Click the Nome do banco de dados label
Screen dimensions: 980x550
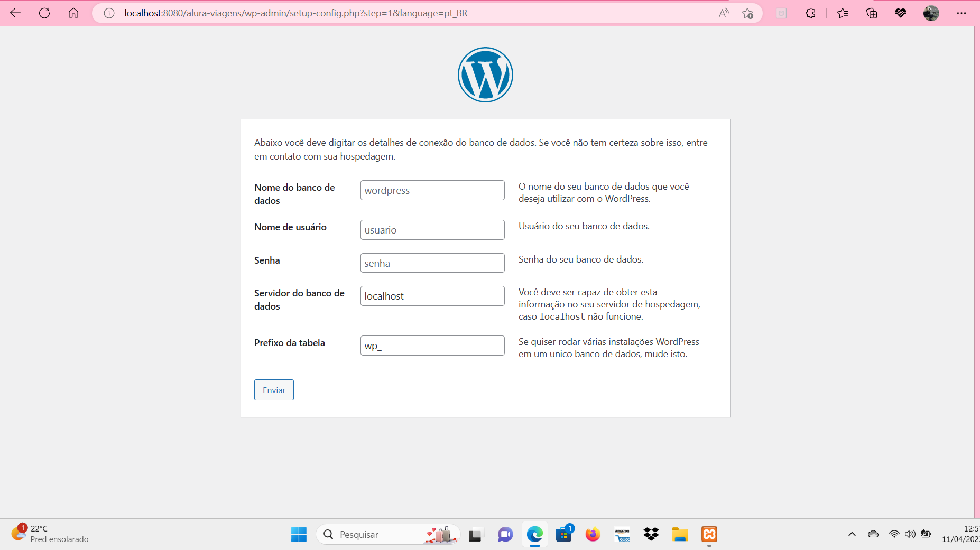(x=294, y=194)
